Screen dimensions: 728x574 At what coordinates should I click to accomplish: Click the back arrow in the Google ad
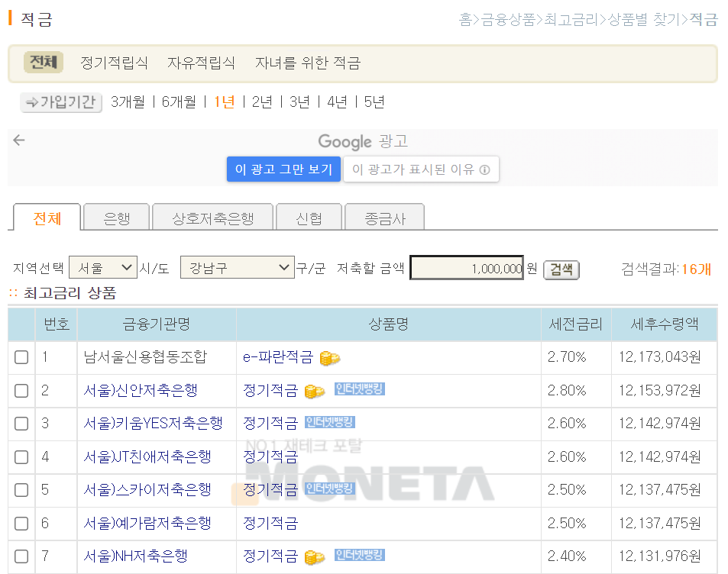[19, 140]
